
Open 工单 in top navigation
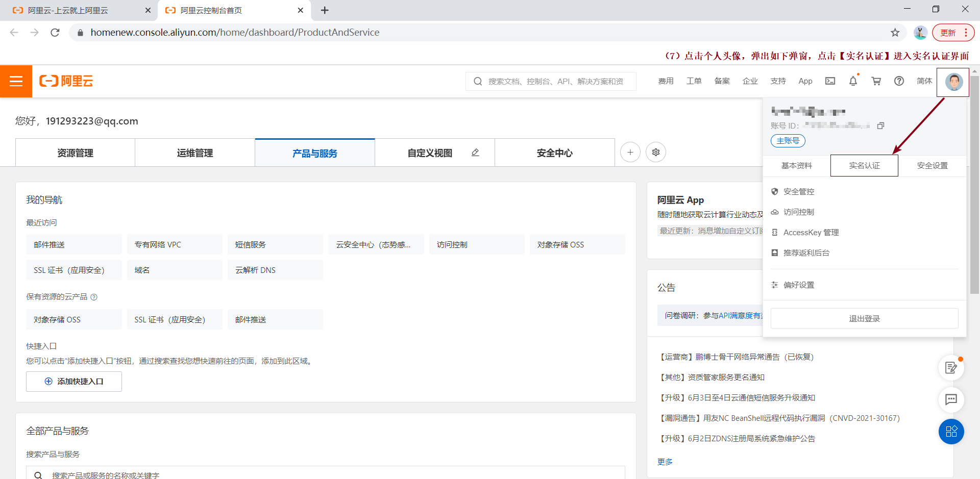tap(694, 81)
